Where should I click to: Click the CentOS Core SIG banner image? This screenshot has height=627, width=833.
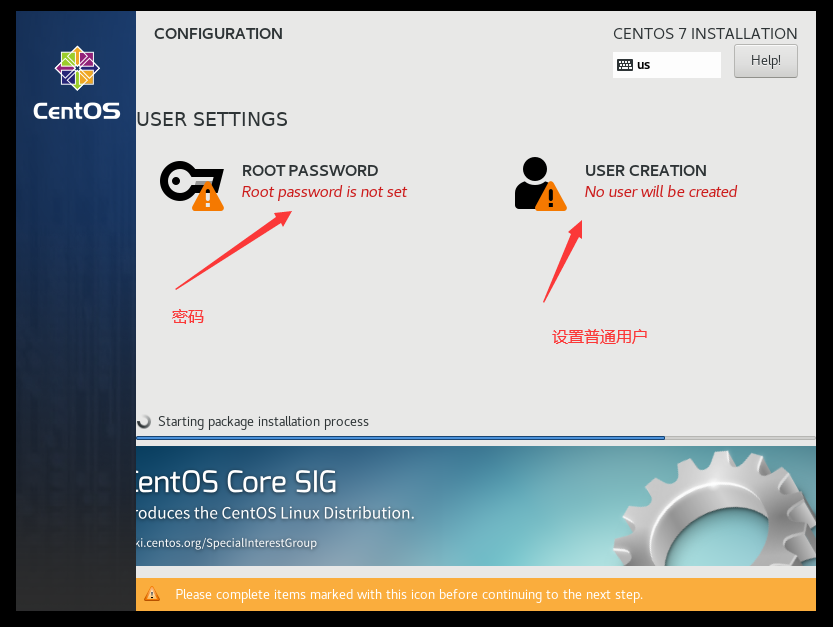[x=475, y=505]
